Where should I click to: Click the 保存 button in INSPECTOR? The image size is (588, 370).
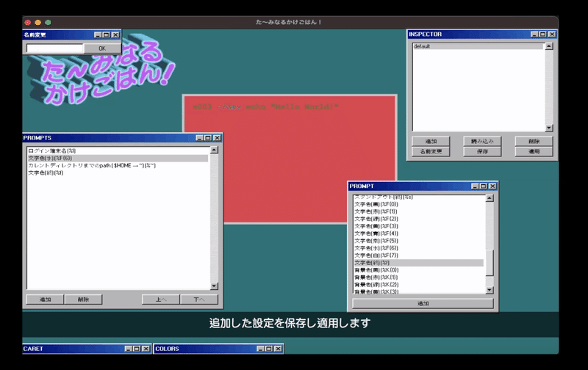coord(482,152)
